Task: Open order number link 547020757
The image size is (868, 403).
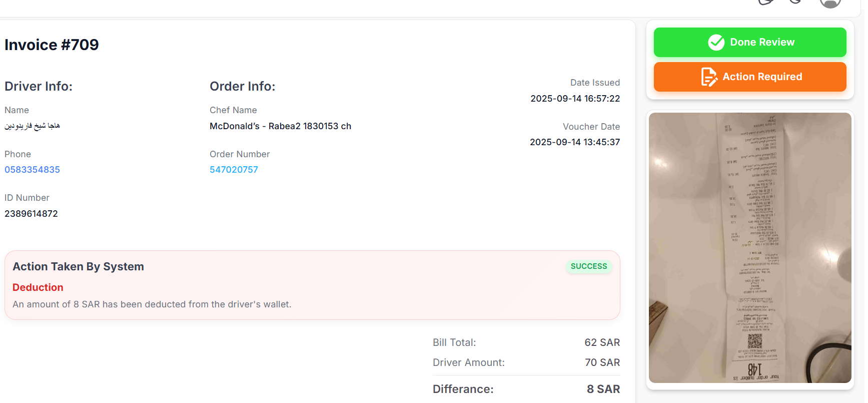Action: [234, 170]
